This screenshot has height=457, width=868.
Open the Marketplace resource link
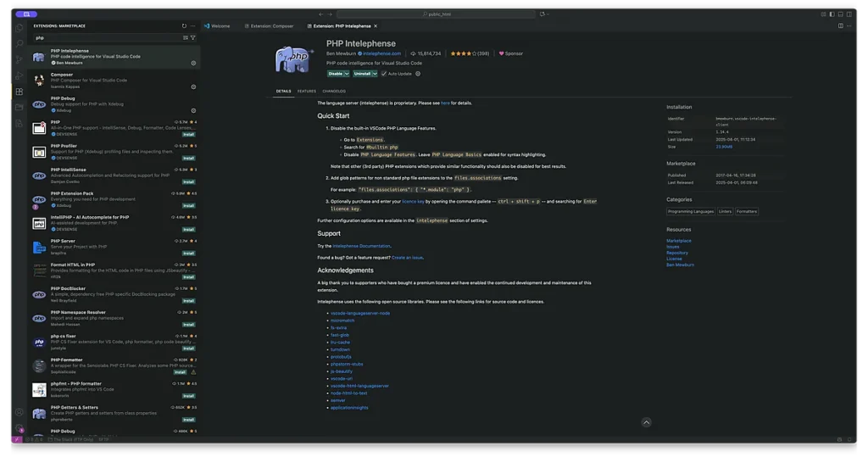679,241
